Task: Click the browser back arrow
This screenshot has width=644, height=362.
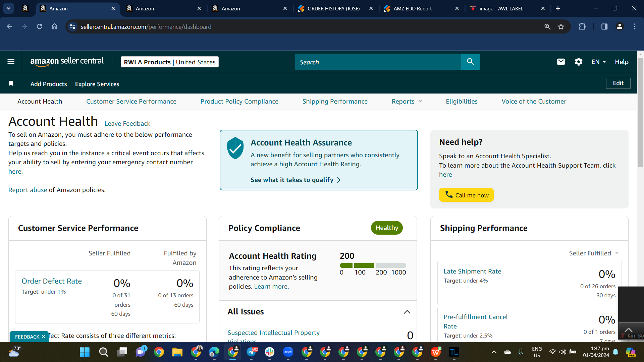Action: (x=9, y=26)
